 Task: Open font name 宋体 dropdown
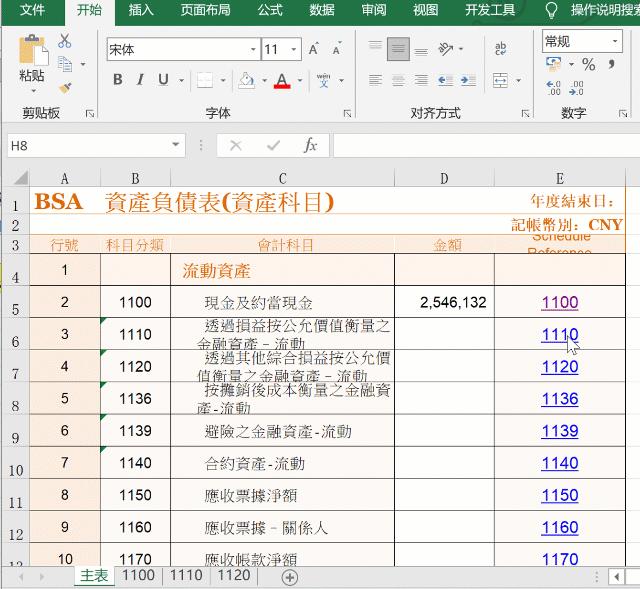click(253, 49)
